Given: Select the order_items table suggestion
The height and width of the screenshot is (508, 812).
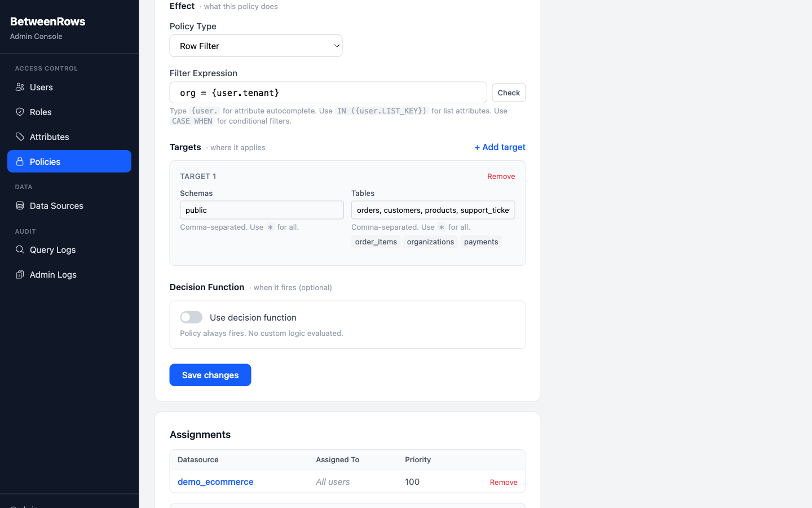Looking at the screenshot, I should [x=376, y=242].
